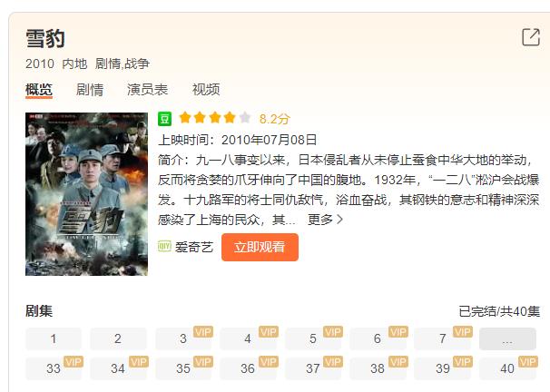
Task: Open the 演员表 tab
Action: click(147, 90)
